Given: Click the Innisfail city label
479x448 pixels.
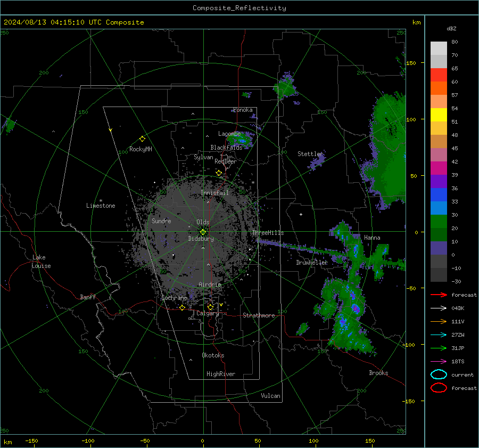Looking at the screenshot, I should [x=214, y=193].
